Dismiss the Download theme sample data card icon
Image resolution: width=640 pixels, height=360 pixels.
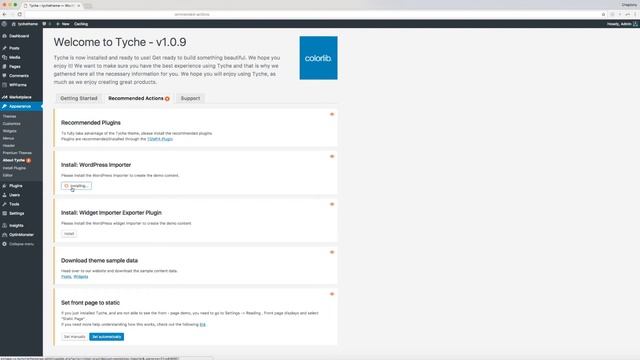332,252
